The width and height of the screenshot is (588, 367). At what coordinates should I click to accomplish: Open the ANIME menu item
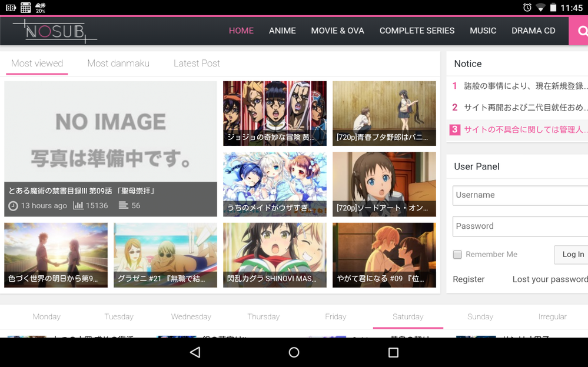pyautogui.click(x=282, y=31)
